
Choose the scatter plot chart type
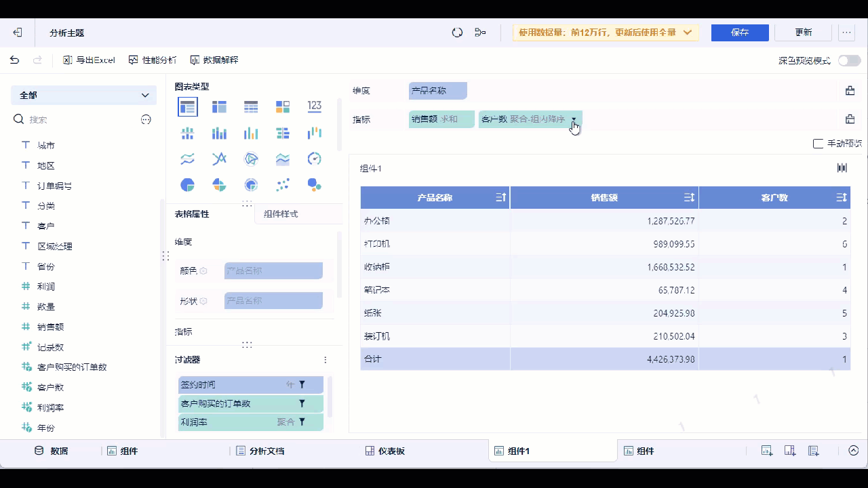(x=283, y=184)
